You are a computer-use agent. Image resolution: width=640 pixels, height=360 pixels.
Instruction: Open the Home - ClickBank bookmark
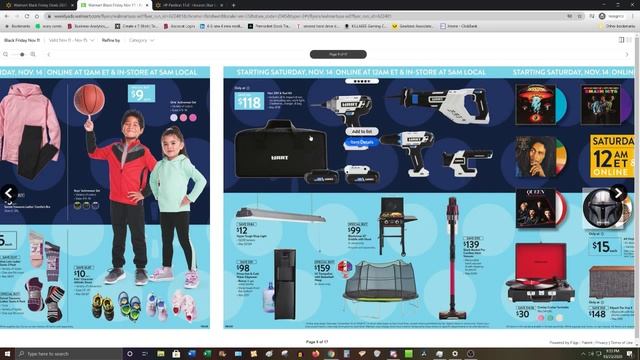[458, 26]
